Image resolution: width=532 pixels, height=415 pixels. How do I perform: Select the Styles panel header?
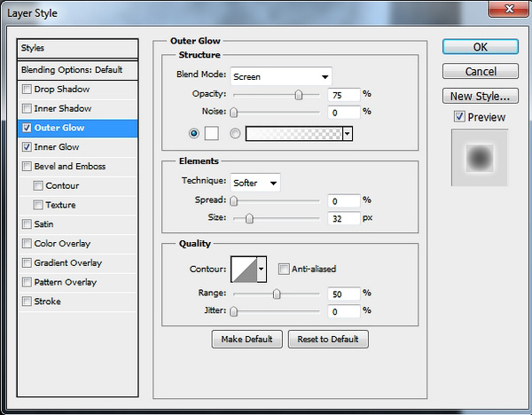coord(77,48)
